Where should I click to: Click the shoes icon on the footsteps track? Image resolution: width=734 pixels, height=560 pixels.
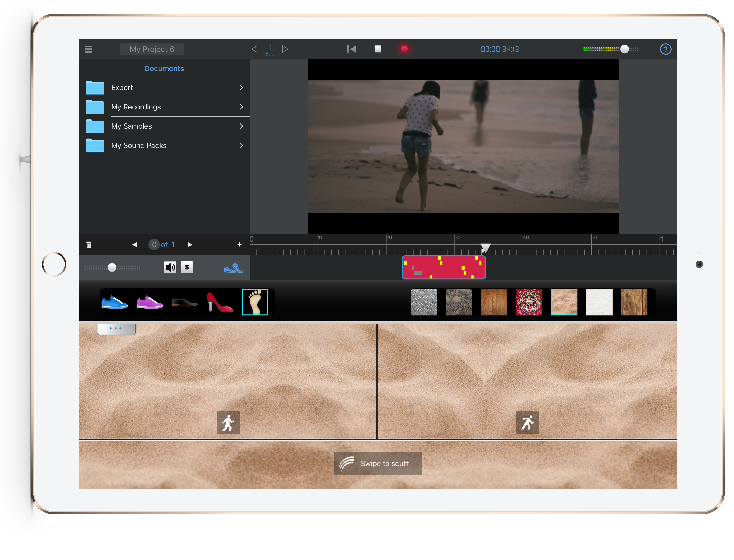pos(233,267)
